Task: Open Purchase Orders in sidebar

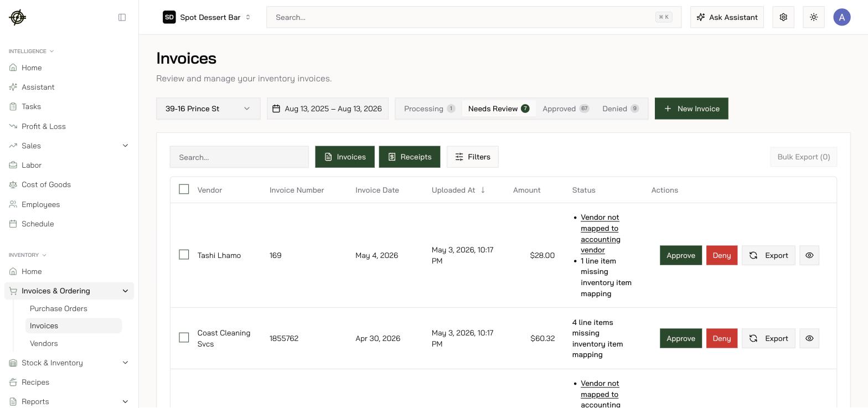Action: [x=59, y=308]
